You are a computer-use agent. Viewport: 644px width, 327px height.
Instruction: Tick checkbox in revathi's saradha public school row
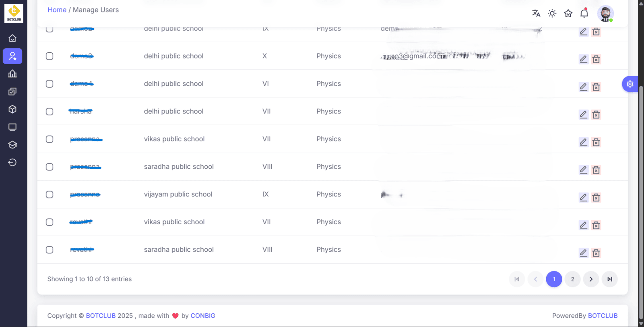point(50,250)
